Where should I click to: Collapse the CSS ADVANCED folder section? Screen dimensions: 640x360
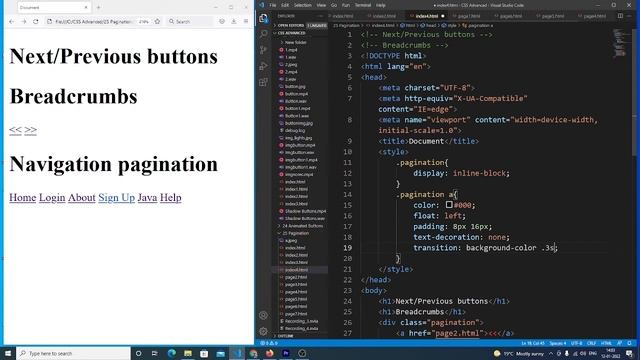[291, 33]
